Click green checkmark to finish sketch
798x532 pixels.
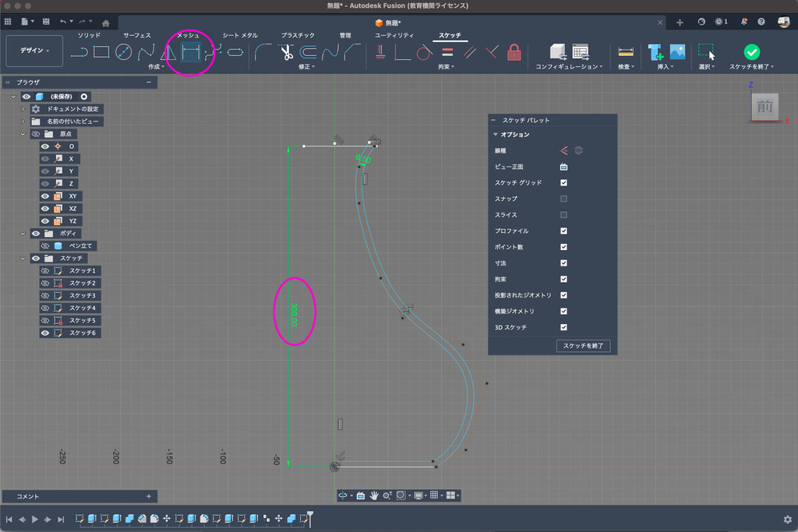pyautogui.click(x=751, y=52)
